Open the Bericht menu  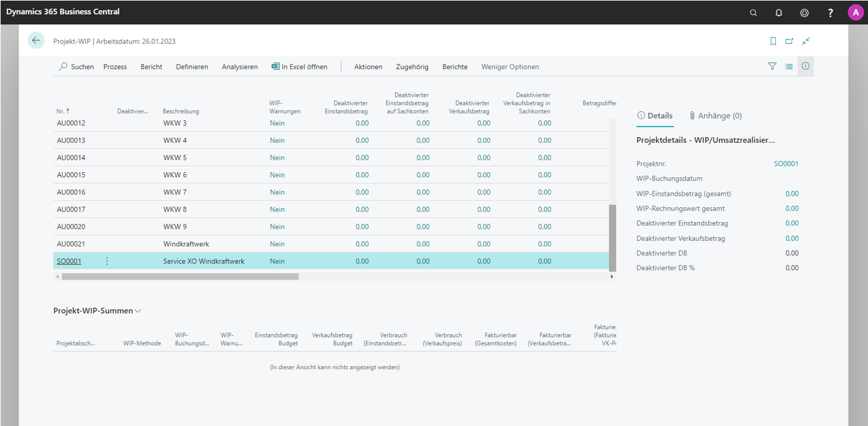[x=151, y=67]
